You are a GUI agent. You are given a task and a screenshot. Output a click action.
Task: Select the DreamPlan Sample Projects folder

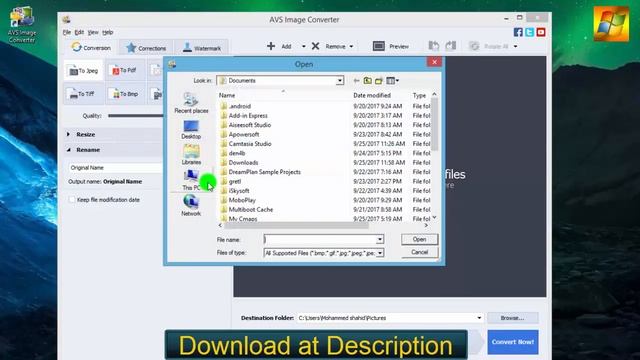click(x=264, y=172)
